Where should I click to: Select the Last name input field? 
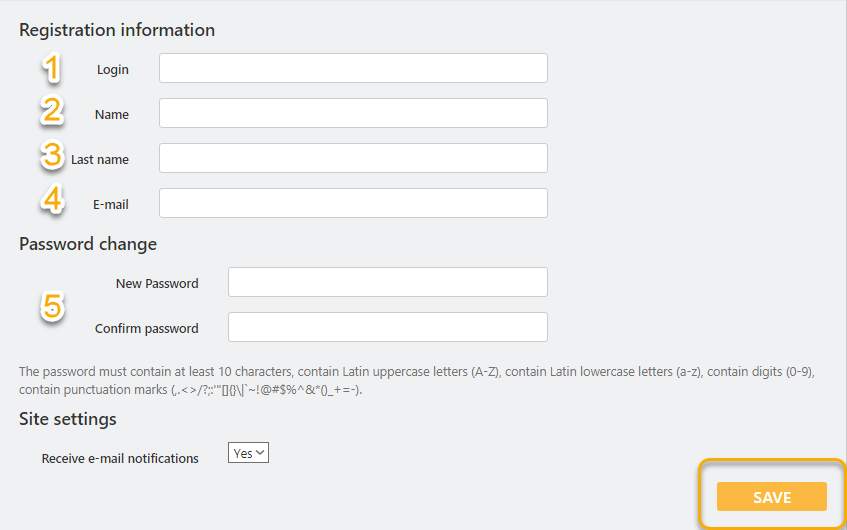[353, 158]
